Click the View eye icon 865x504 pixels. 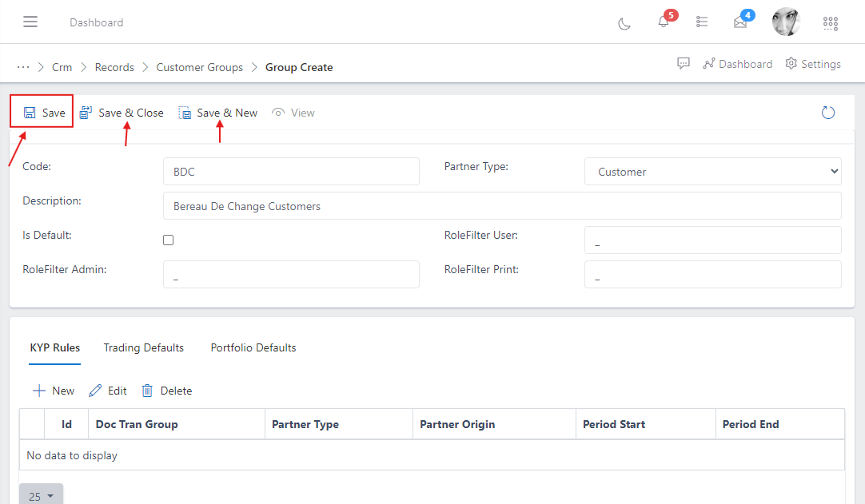(x=278, y=112)
